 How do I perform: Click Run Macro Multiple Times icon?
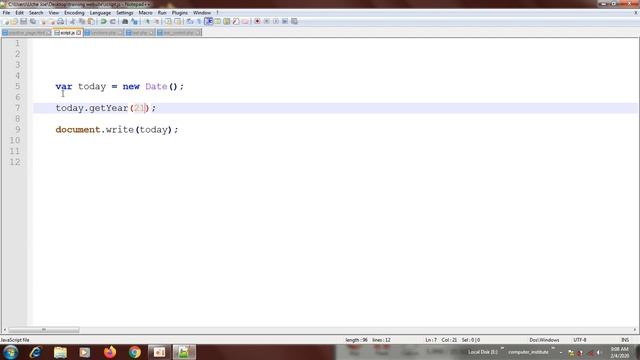pos(285,21)
